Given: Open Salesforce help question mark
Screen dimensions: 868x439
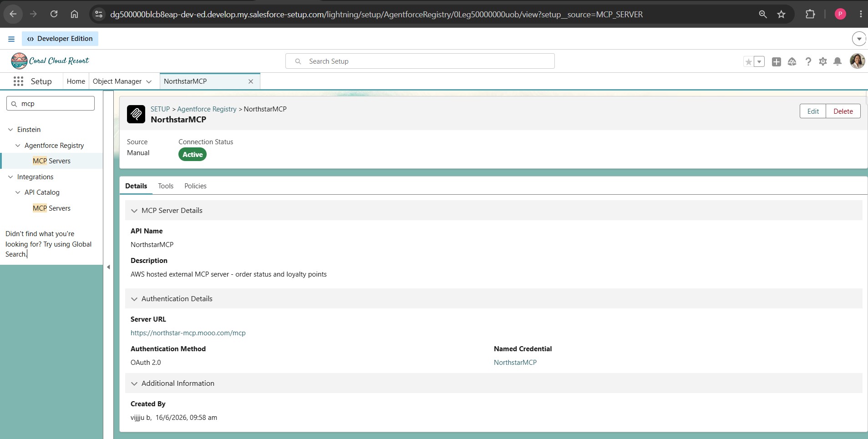Looking at the screenshot, I should [x=808, y=61].
